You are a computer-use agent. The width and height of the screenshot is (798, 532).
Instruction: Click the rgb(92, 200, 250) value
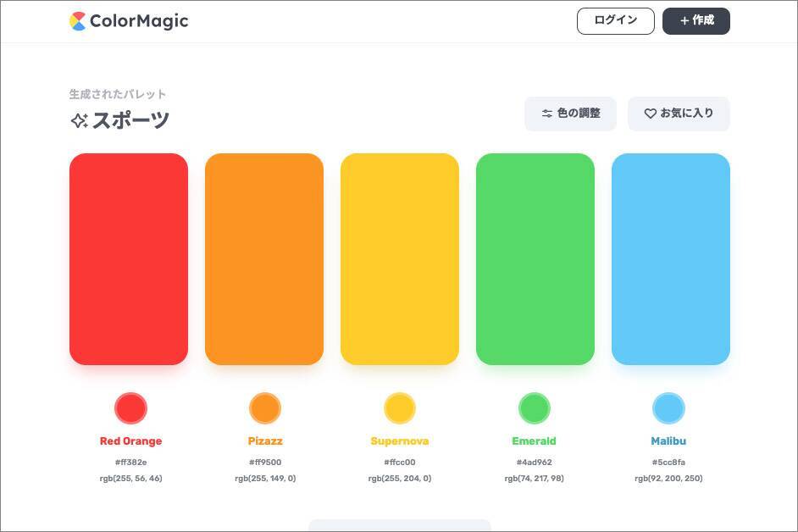[668, 479]
